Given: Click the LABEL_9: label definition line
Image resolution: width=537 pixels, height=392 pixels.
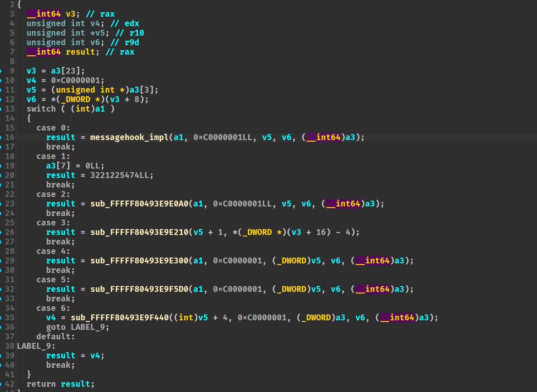Looking at the screenshot, I should [x=36, y=346].
